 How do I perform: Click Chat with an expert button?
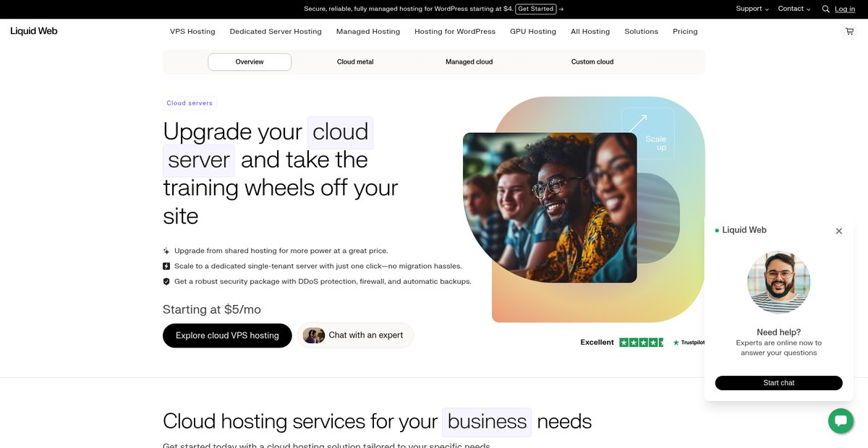[x=355, y=335]
